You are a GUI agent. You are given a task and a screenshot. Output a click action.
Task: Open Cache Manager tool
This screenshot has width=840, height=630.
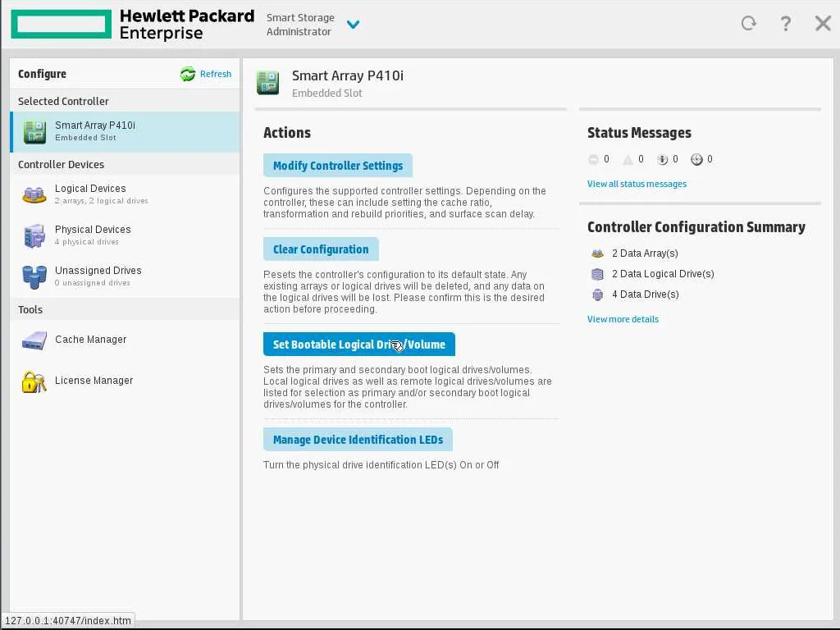[x=125, y=340]
